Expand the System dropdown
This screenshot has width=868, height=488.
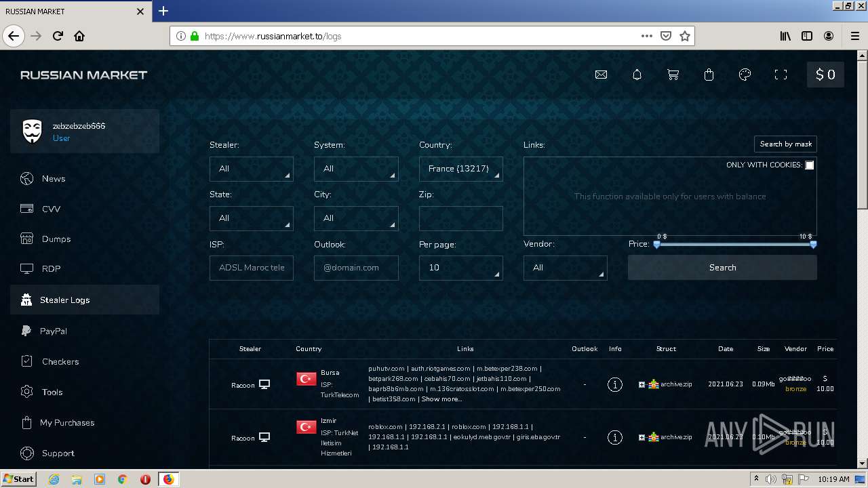356,169
